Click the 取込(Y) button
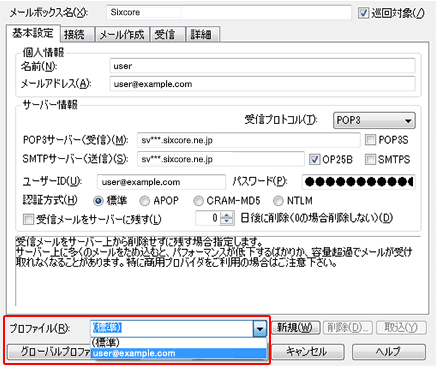Image resolution: width=436 pixels, height=366 pixels. coord(401,328)
